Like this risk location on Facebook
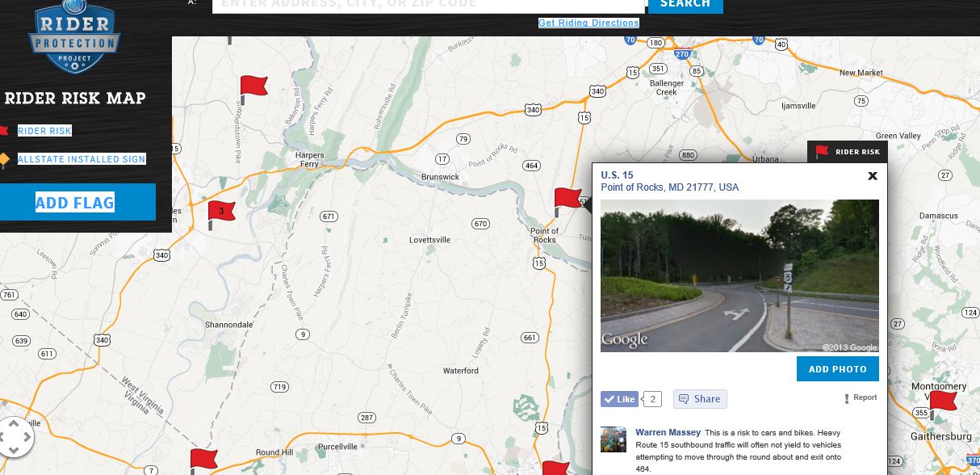The width and height of the screenshot is (980, 475). pos(620,399)
